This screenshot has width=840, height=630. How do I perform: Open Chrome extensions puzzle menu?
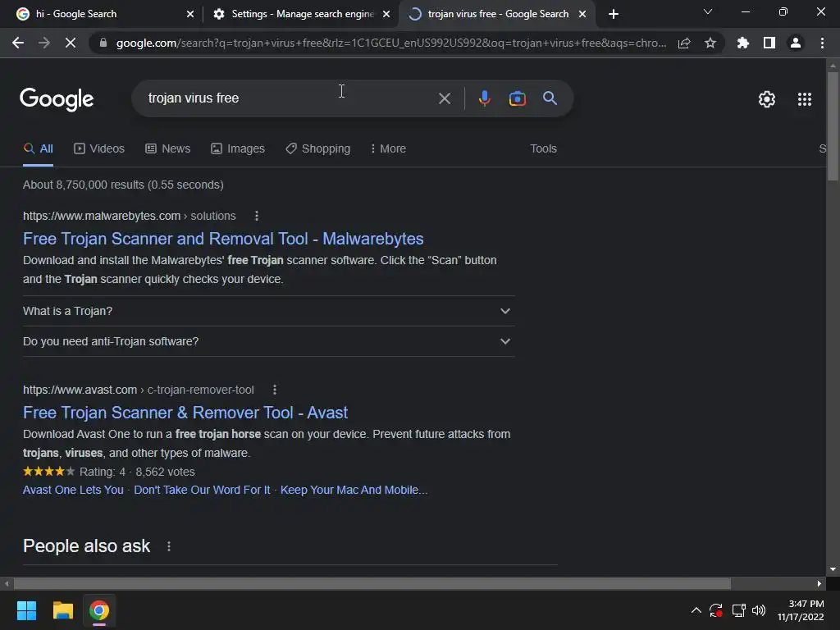point(743,43)
